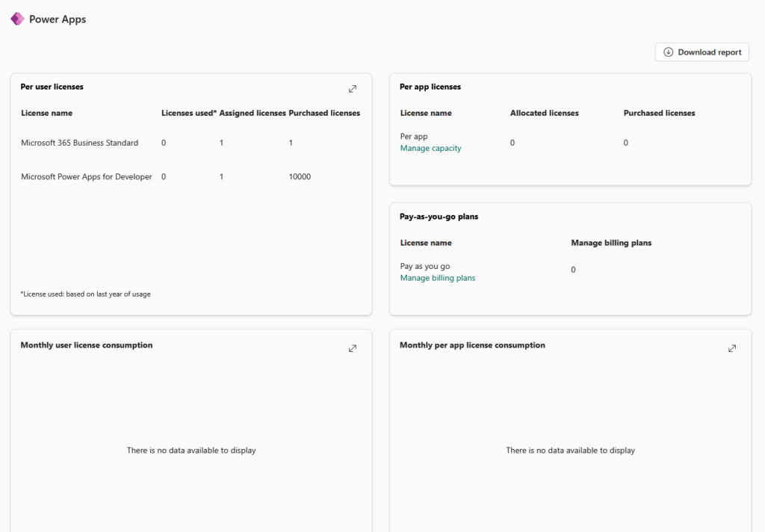Click Purchased licenses header in Per app card
This screenshot has height=532, width=765.
click(x=659, y=114)
